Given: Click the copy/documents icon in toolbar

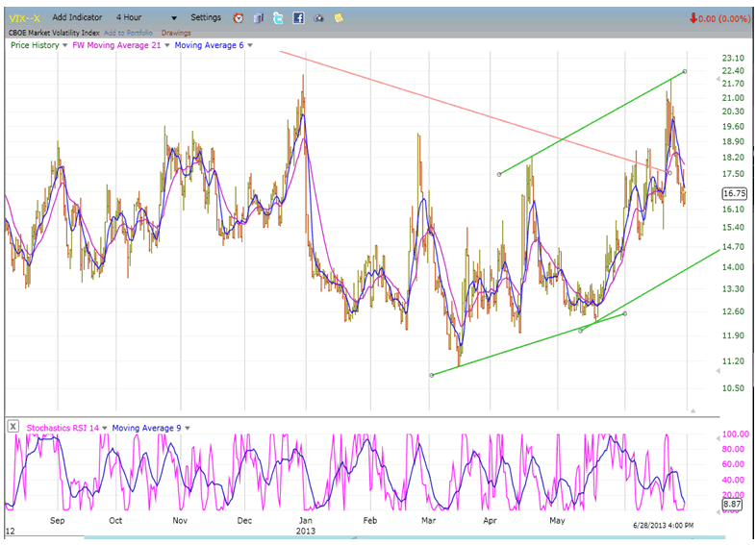Looking at the screenshot, I should 258,17.
